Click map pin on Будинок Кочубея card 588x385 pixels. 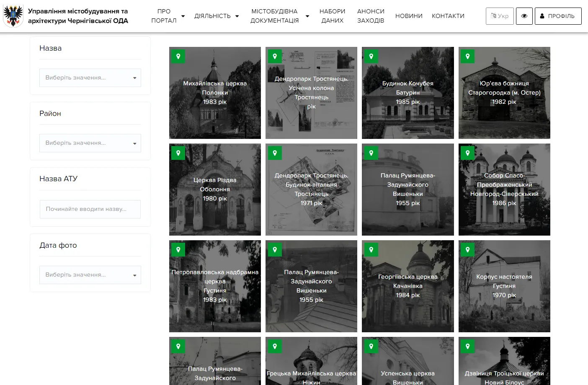point(371,56)
